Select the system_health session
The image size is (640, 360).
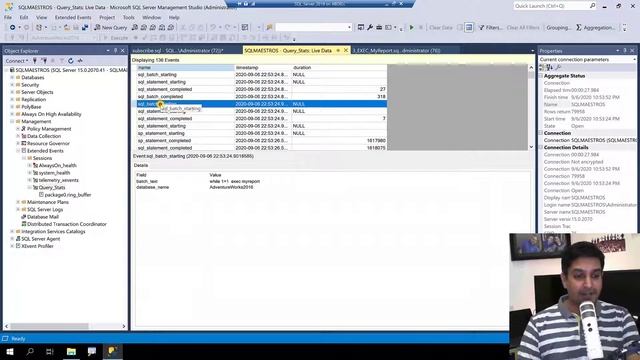pos(54,173)
